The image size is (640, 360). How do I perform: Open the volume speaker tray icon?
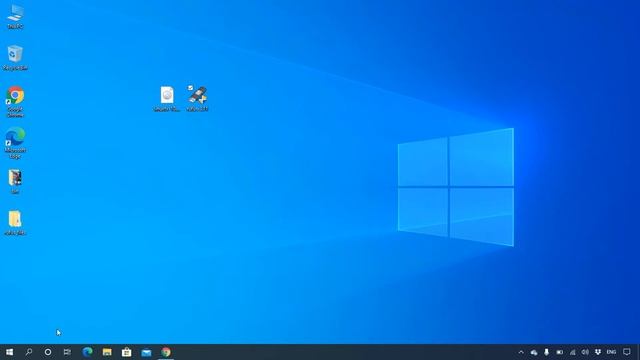click(x=585, y=352)
